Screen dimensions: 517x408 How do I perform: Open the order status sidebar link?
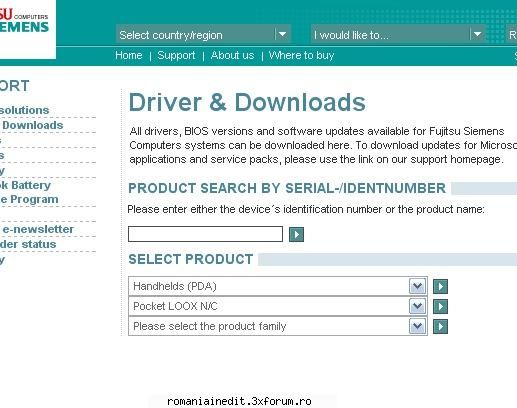tap(28, 244)
